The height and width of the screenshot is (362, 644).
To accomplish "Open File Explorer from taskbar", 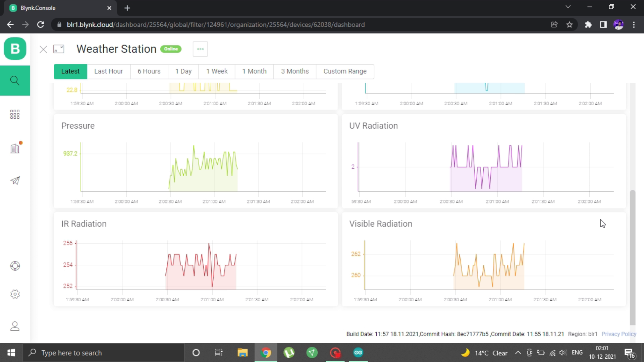I will coord(242,353).
